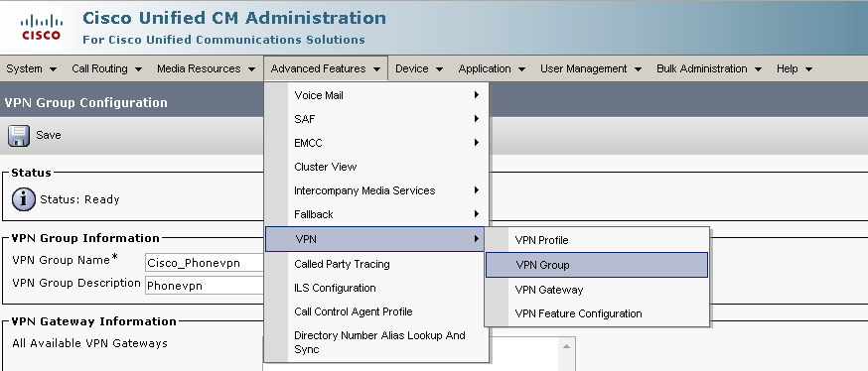This screenshot has width=868, height=371.
Task: Select Directory Number Alias Lookup And Sync
Action: coord(376,342)
